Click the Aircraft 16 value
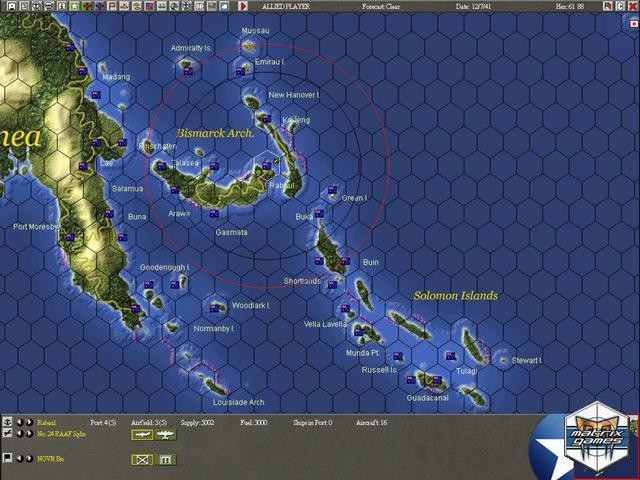640x480 pixels. coord(371,422)
